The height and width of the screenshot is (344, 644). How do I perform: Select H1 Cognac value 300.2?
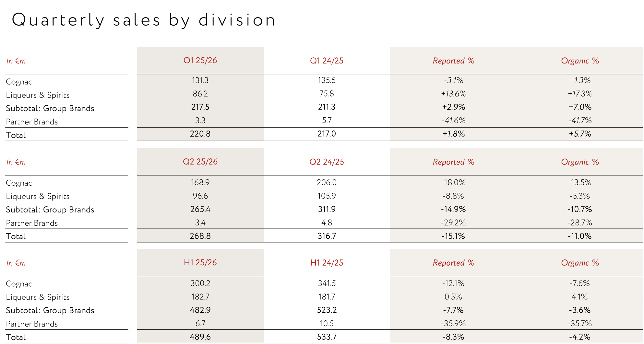pos(200,283)
